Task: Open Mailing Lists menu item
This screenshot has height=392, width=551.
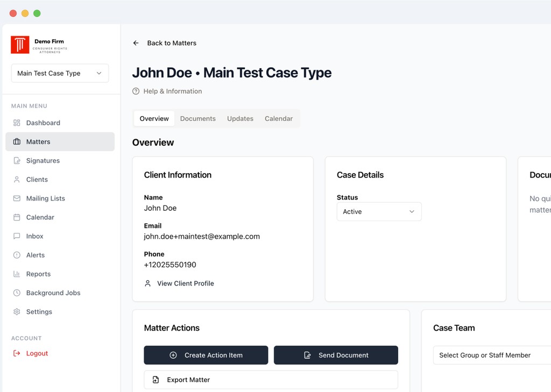Action: (60, 198)
